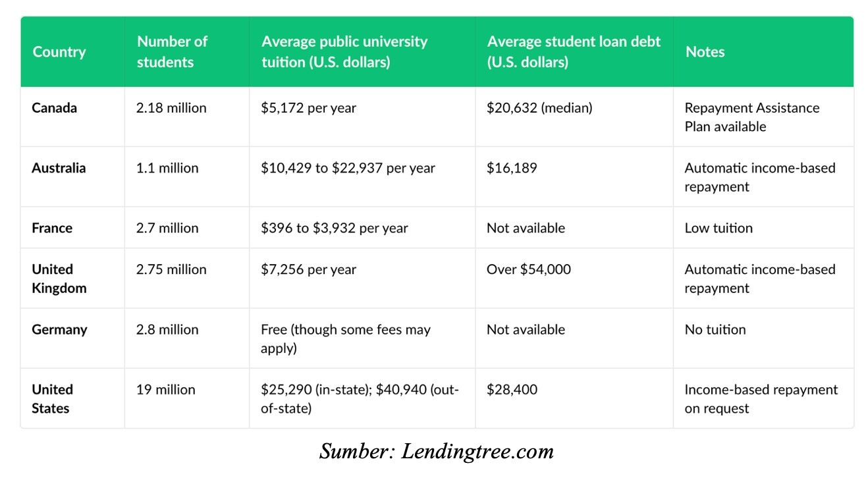Click Average public university tuition header

(344, 51)
